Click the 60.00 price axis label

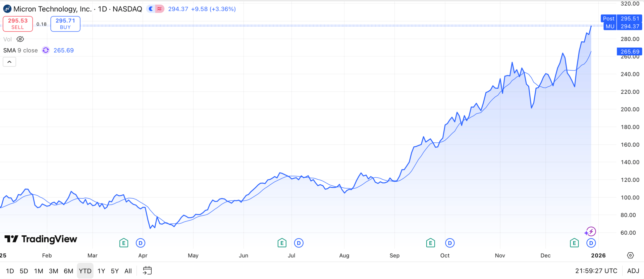[628, 233]
